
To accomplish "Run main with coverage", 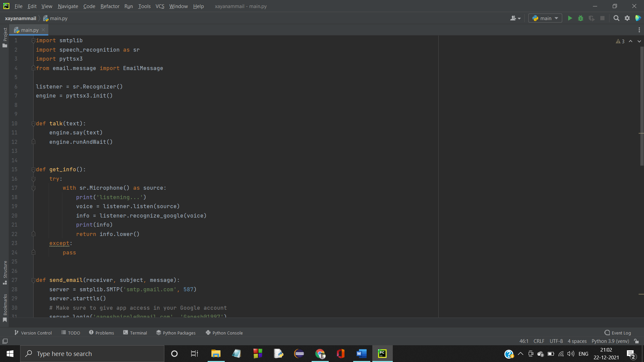I will [x=592, y=18].
